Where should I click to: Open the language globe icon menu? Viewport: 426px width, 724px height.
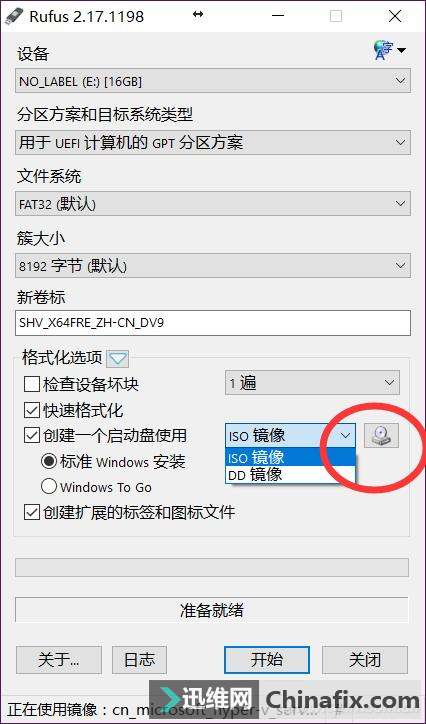[389, 49]
